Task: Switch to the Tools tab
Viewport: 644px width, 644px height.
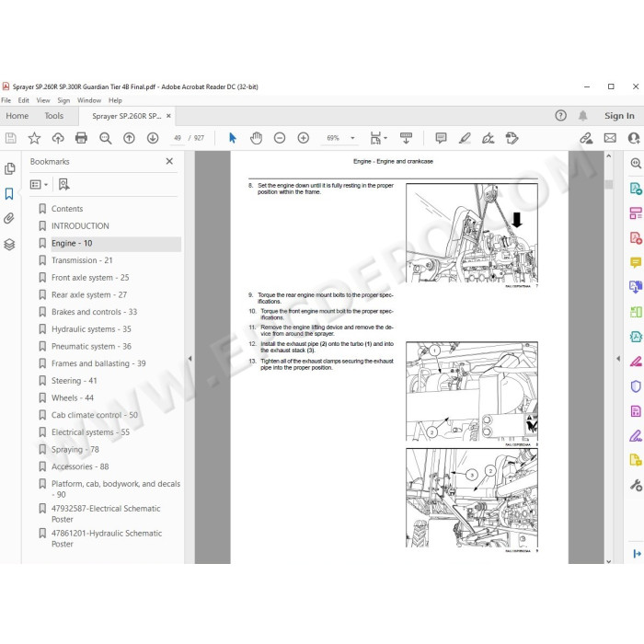Action: [53, 116]
